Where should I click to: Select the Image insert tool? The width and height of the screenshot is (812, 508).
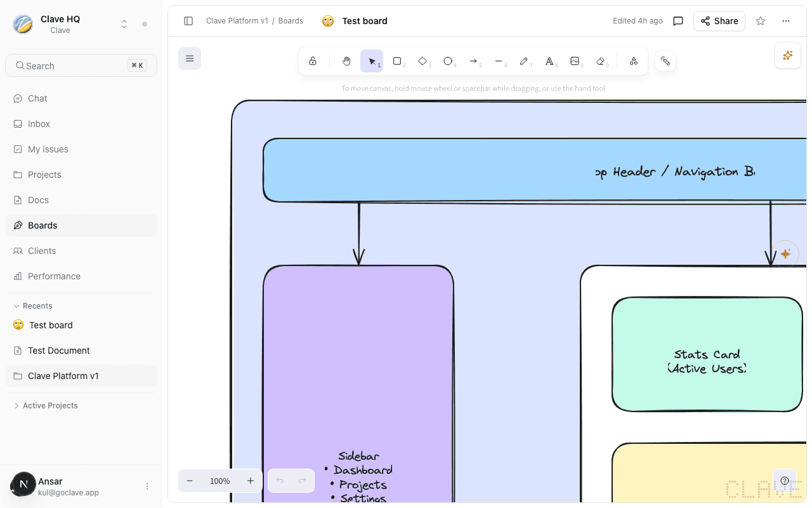pyautogui.click(x=575, y=61)
